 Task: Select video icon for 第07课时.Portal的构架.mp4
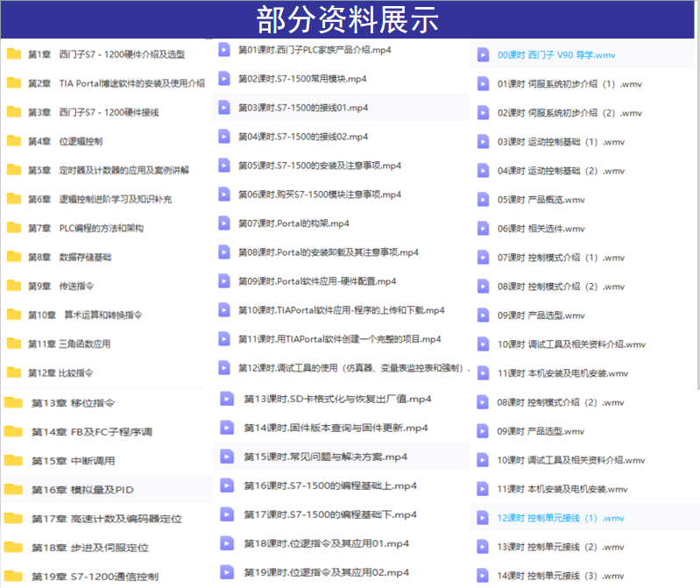pyautogui.click(x=224, y=223)
